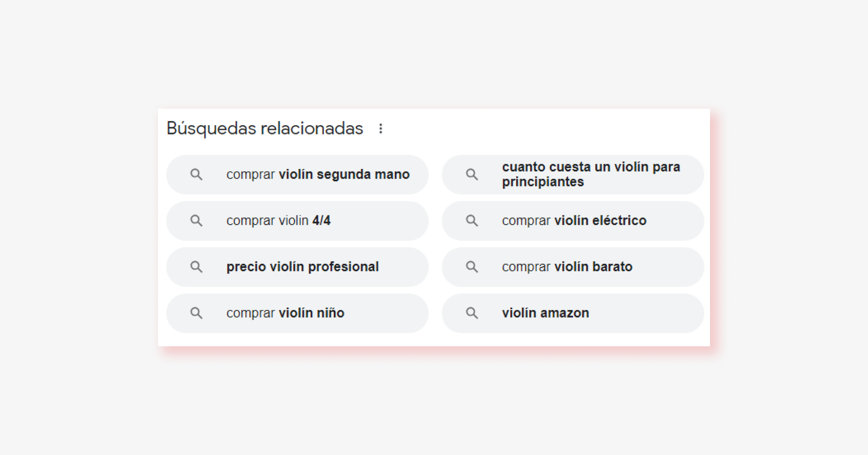This screenshot has height=455, width=868.
Task: Select the search icon beside "violín amazon"
Action: pyautogui.click(x=472, y=313)
